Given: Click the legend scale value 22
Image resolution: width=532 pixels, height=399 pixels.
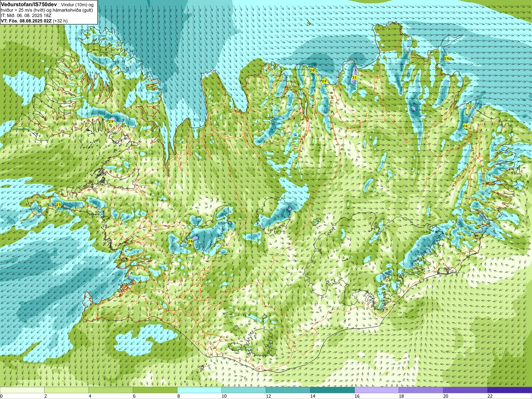Looking at the screenshot, I should tap(490, 397).
